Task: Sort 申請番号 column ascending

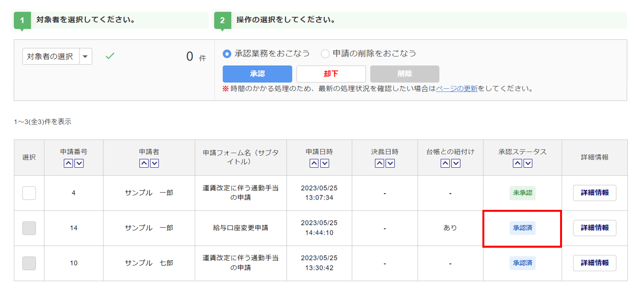Action: [69, 163]
